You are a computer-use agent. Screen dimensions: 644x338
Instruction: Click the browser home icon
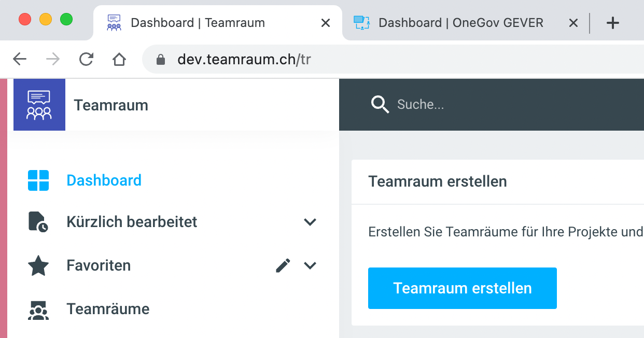[119, 60]
